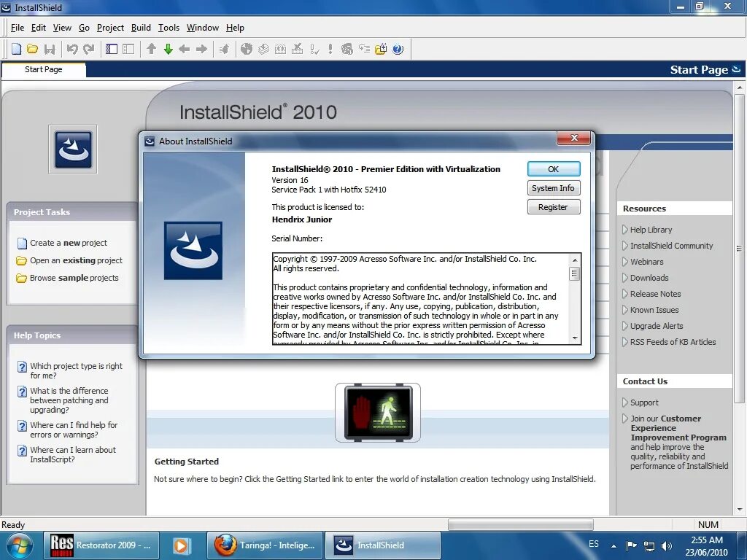Toggle the View List pane toolbar icon
Viewport: 747px width, 560px height.
tap(112, 49)
